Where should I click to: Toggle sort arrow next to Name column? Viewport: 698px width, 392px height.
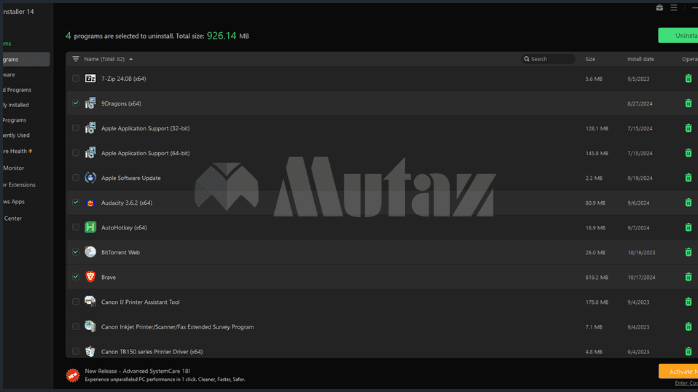[x=131, y=59]
